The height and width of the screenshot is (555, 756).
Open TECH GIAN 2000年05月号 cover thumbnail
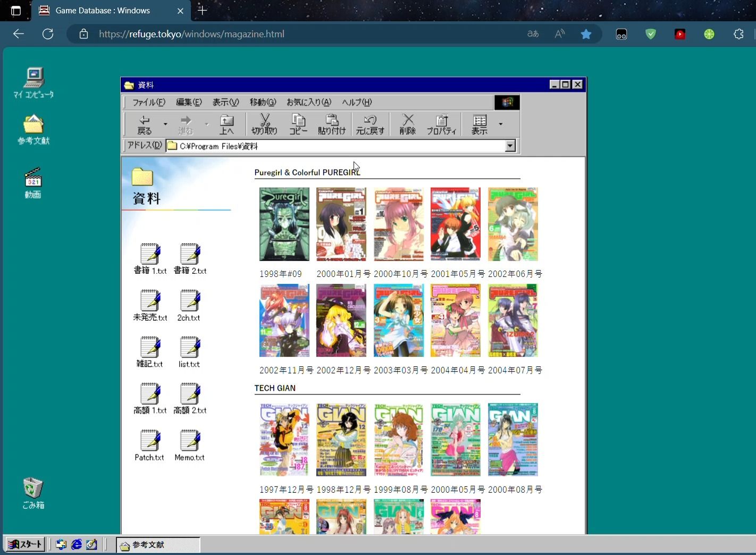(x=456, y=440)
